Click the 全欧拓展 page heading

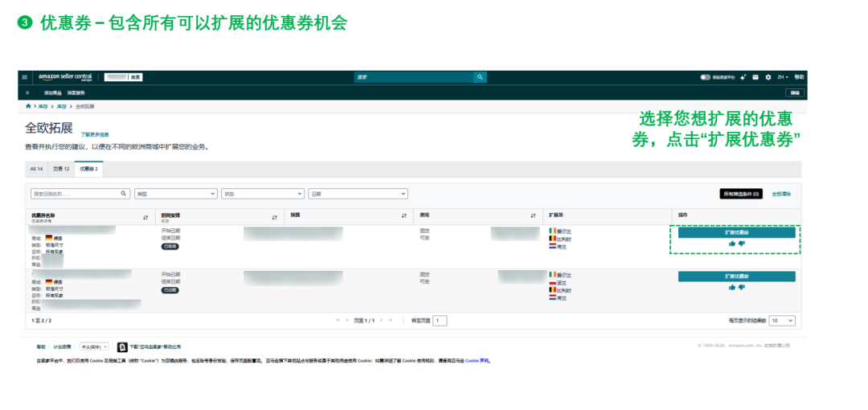pyautogui.click(x=49, y=128)
